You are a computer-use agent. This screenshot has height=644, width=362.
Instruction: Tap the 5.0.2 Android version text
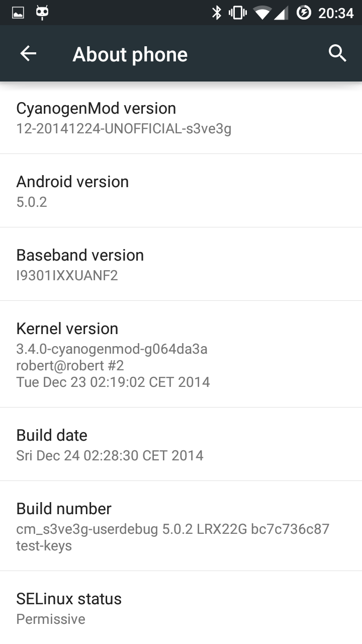[32, 202]
